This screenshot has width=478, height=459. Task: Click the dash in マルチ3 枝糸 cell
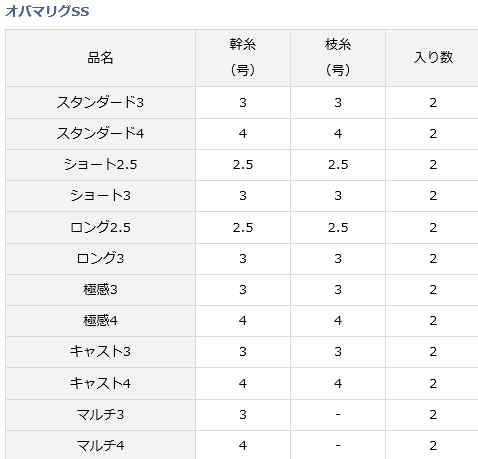(x=338, y=415)
